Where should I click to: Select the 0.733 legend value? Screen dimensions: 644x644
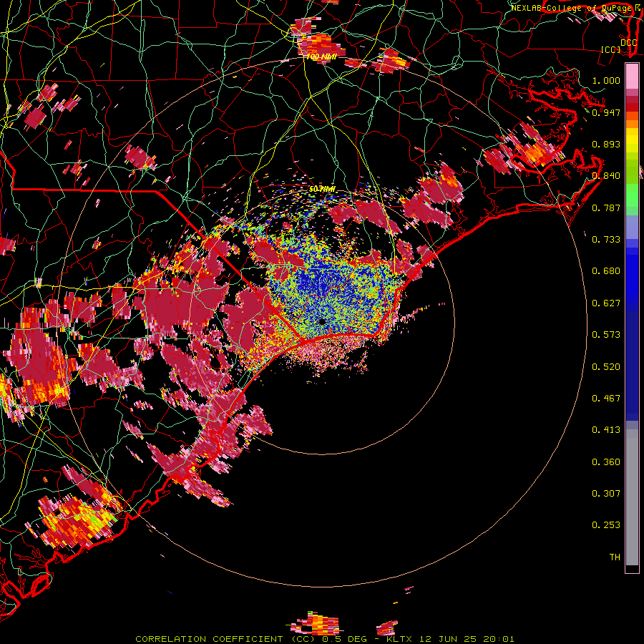coord(606,240)
